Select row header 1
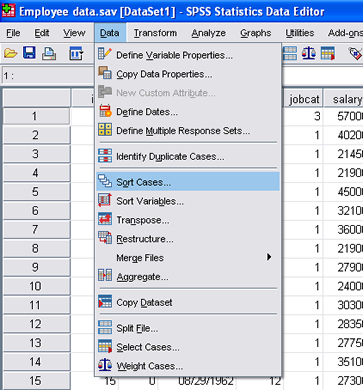The image size is (363, 390). point(36,116)
